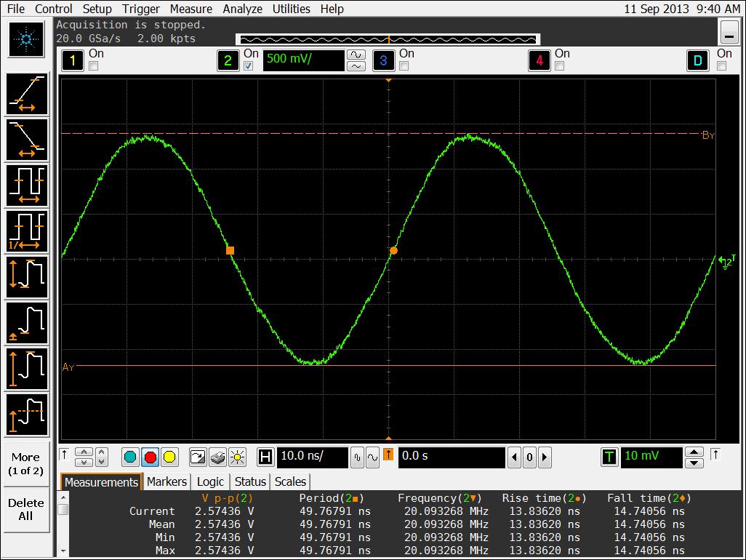Viewport: 746px width, 560px height.
Task: Click the 500 mV/ vertical scale field
Action: point(303,60)
